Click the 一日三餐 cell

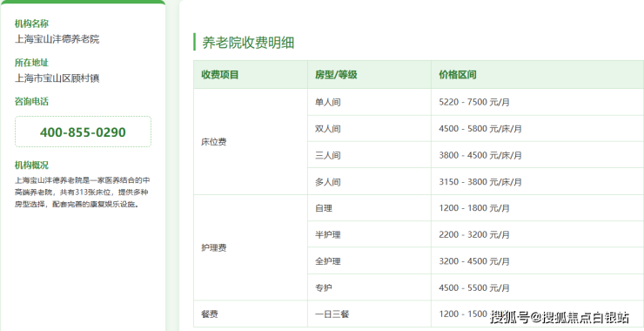[369, 314]
